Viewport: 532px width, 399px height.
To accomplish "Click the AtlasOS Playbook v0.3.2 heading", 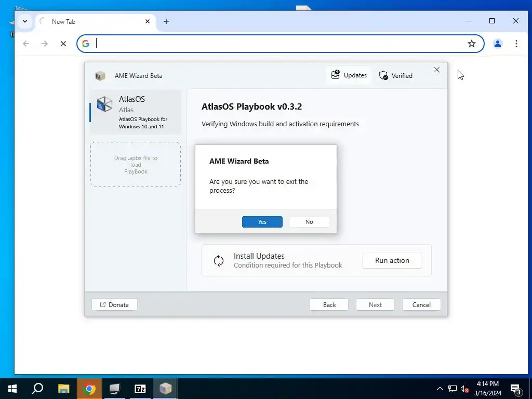I will pos(251,107).
